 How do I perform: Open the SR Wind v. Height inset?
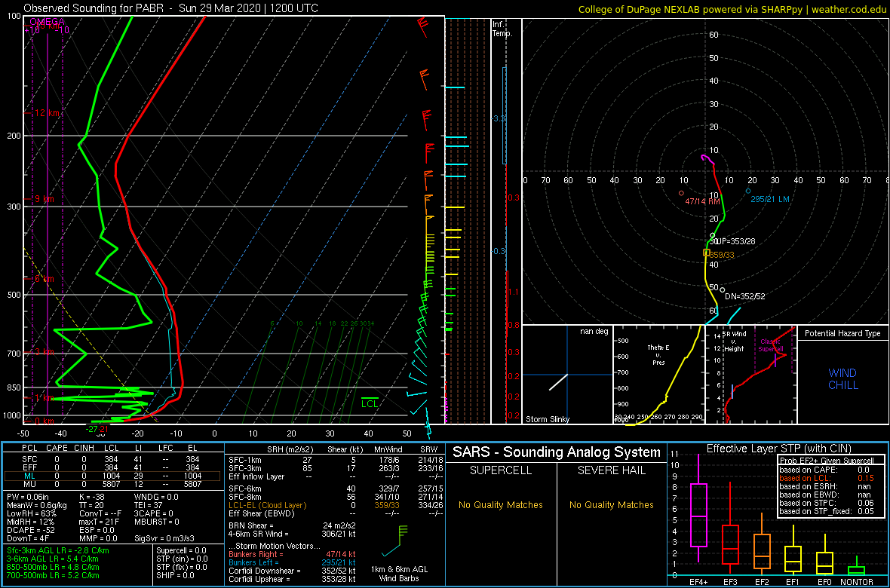tap(750, 375)
